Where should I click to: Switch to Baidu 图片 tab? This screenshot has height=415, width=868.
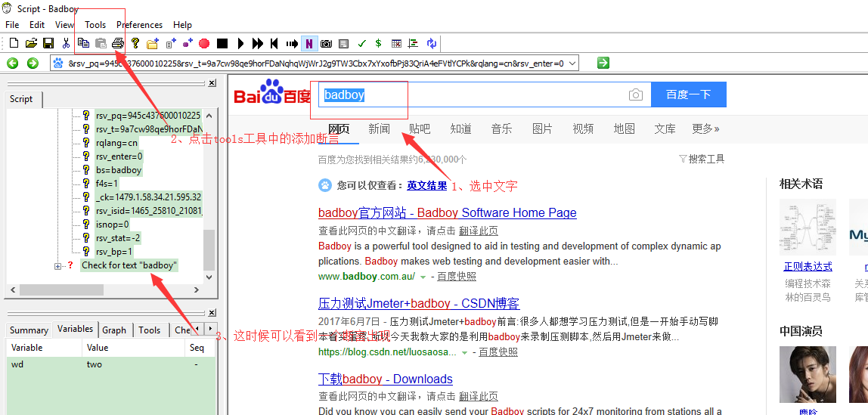542,129
